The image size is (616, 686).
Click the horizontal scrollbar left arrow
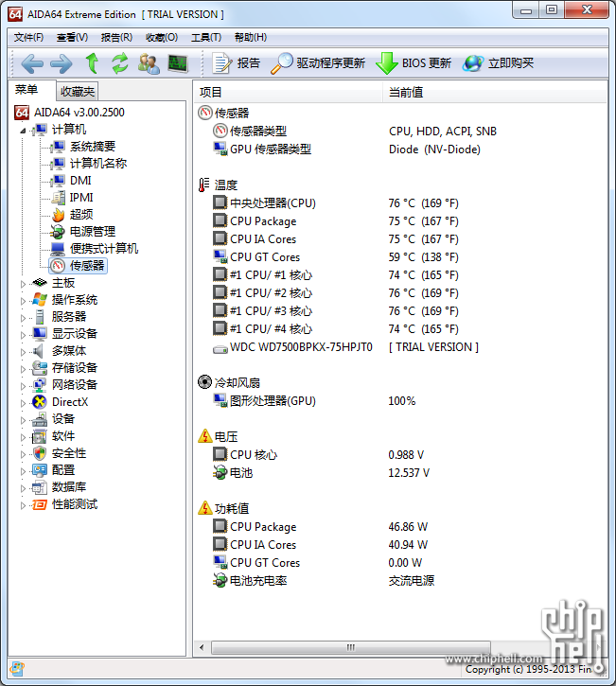point(202,647)
